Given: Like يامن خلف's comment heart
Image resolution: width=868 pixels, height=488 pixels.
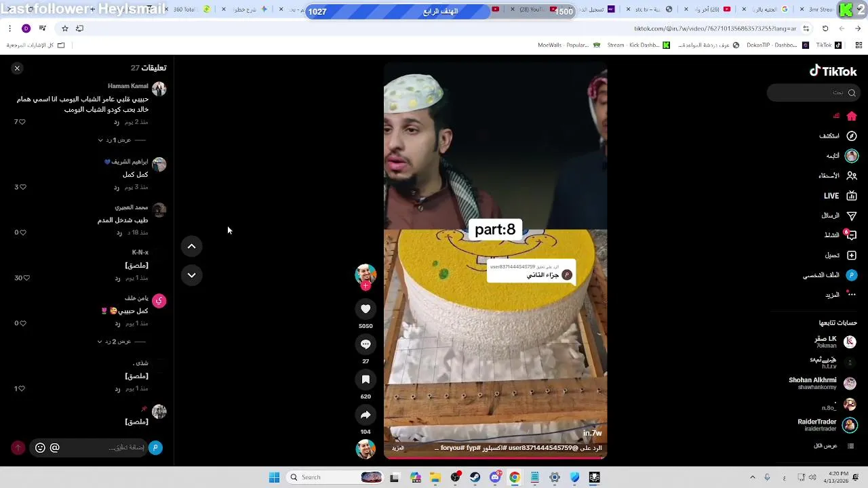Looking at the screenshot, I should click(22, 323).
